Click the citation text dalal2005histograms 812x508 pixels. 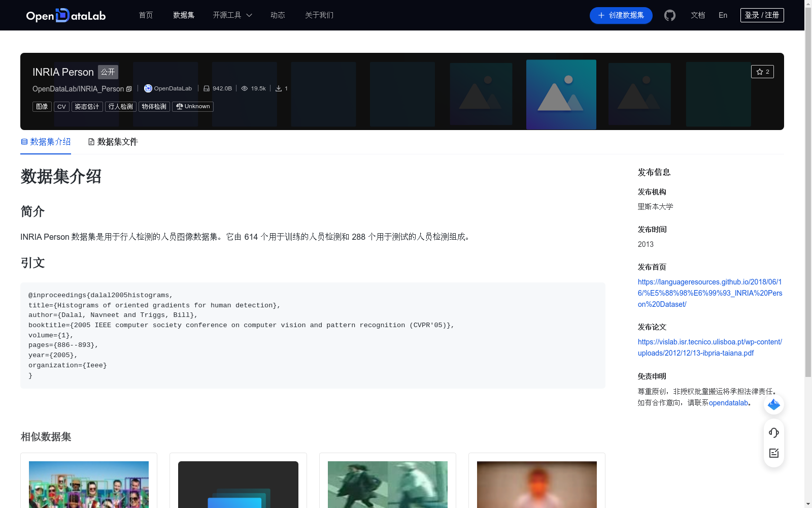tap(129, 295)
